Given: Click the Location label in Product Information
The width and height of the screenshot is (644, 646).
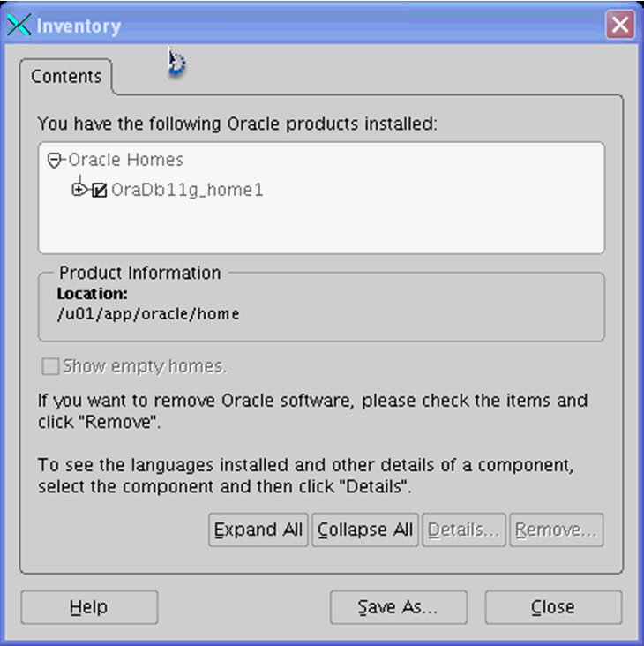Looking at the screenshot, I should coord(93,294).
